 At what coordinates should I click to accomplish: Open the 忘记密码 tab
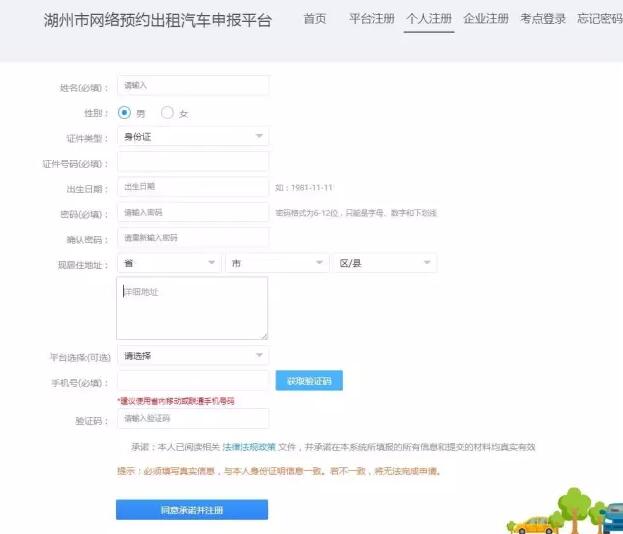click(x=599, y=19)
